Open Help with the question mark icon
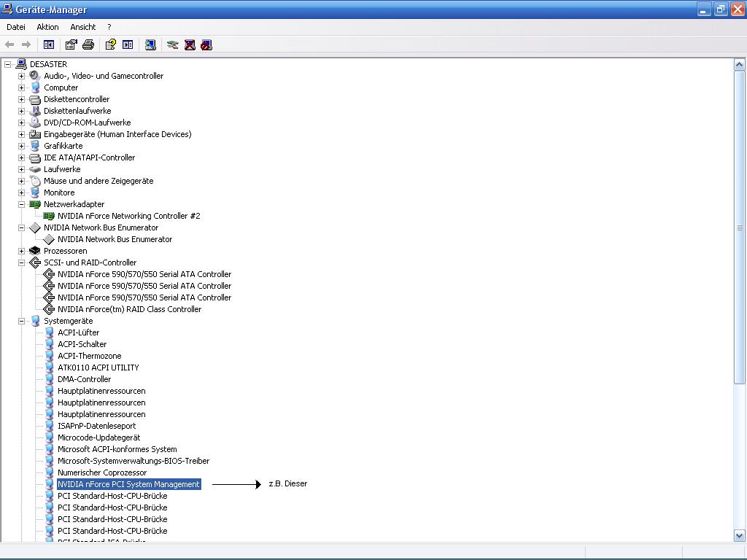Screen dimensions: 747x560 (x=111, y=44)
